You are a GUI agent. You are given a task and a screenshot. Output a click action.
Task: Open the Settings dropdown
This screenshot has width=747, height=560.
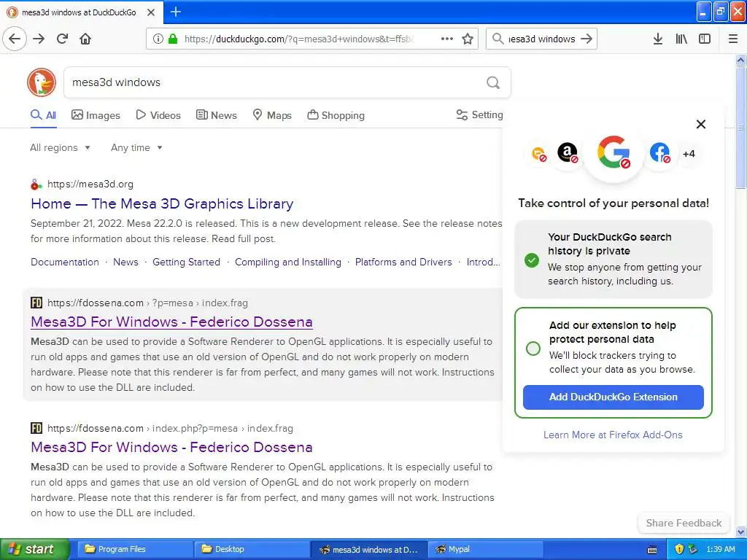(479, 114)
